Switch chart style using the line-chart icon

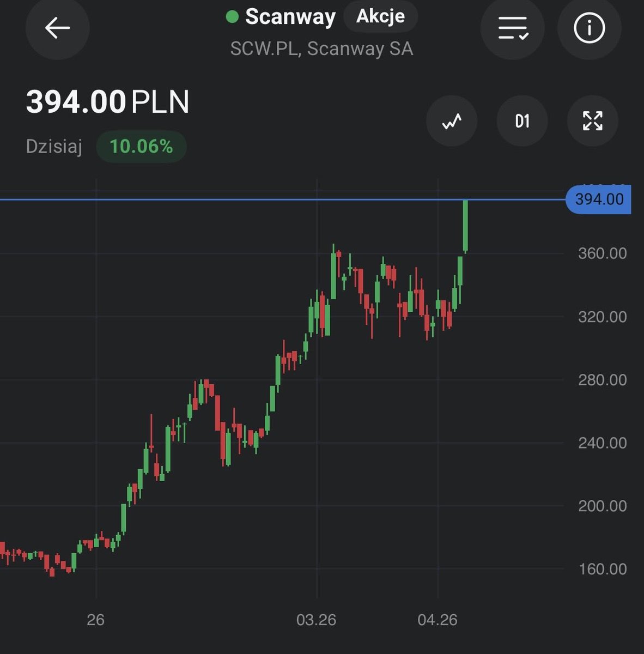click(x=452, y=121)
